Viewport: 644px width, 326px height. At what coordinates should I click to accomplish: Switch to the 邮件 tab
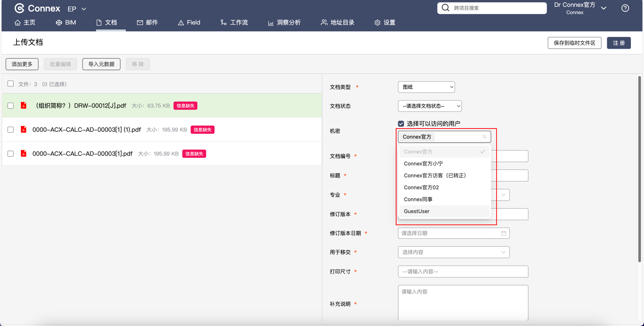[x=147, y=23]
